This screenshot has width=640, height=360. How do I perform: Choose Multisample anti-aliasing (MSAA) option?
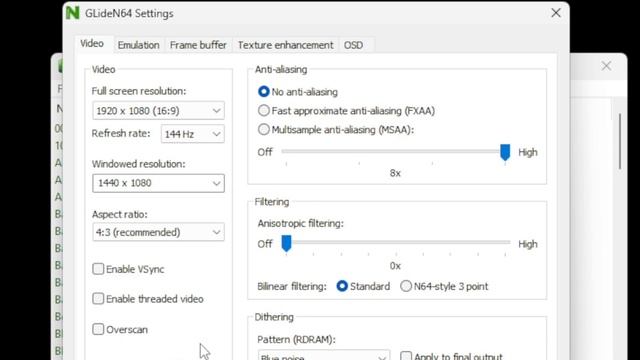[264, 130]
